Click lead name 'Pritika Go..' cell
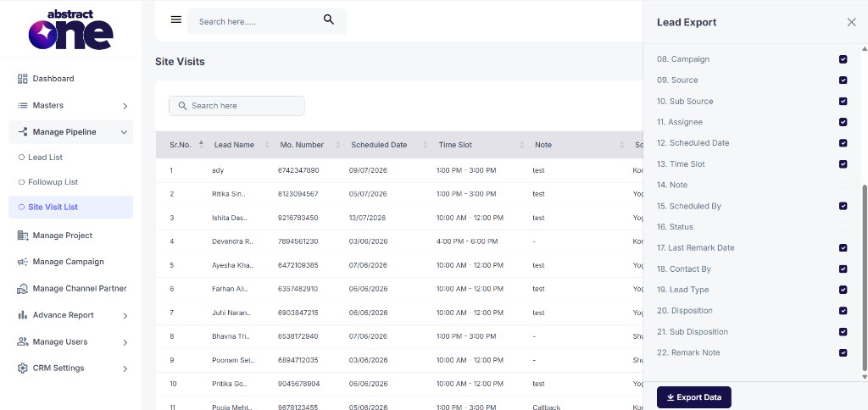 coord(230,384)
